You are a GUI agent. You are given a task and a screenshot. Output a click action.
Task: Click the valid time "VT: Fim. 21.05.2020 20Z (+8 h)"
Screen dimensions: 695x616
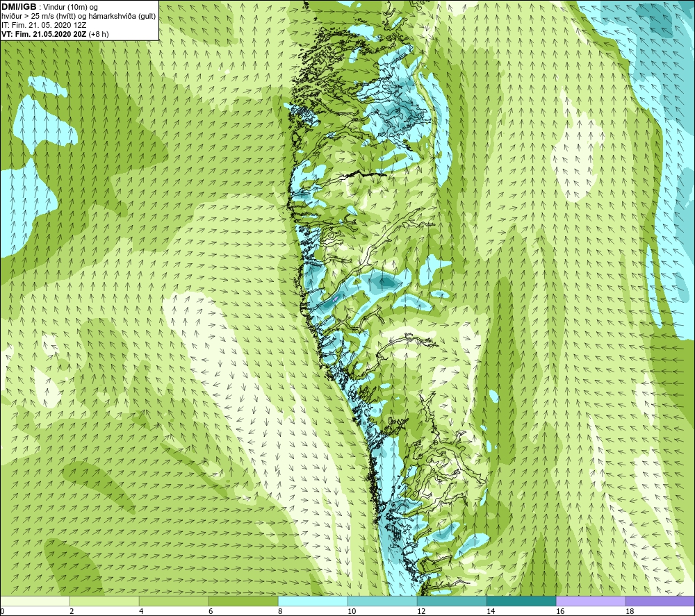click(x=55, y=34)
